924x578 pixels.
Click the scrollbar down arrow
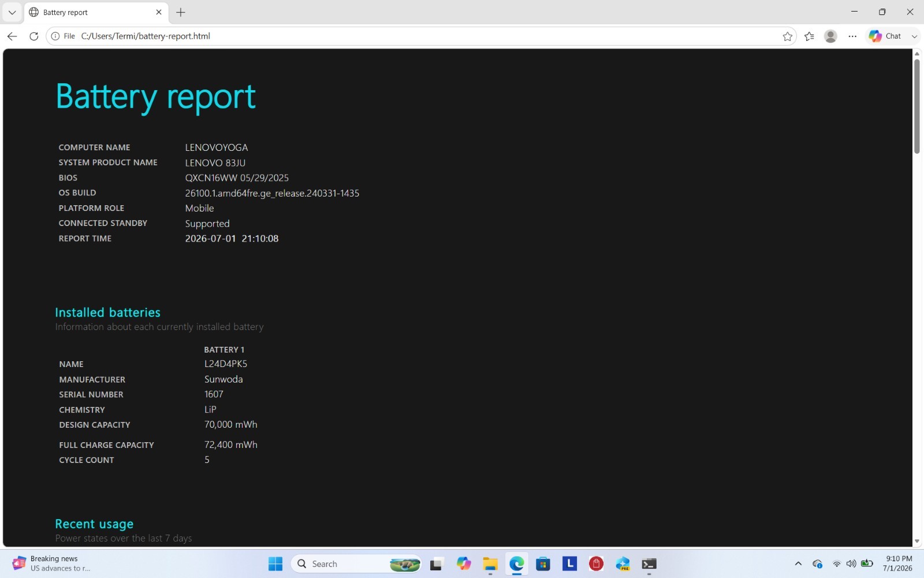(916, 542)
